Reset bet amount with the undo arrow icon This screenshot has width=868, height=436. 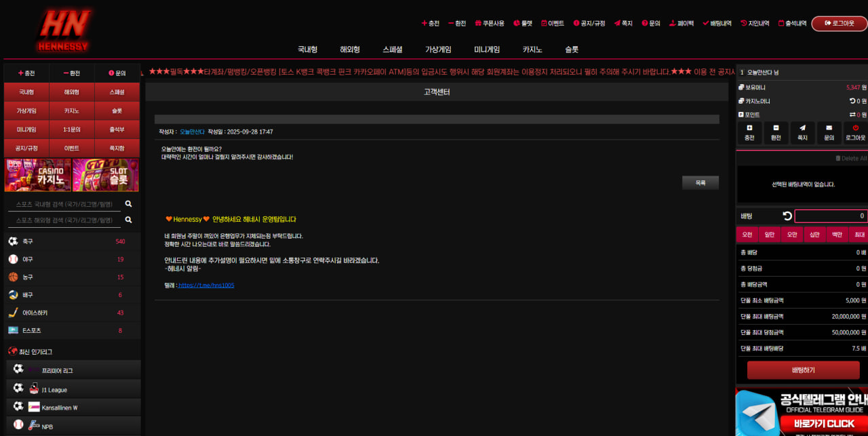[787, 216]
